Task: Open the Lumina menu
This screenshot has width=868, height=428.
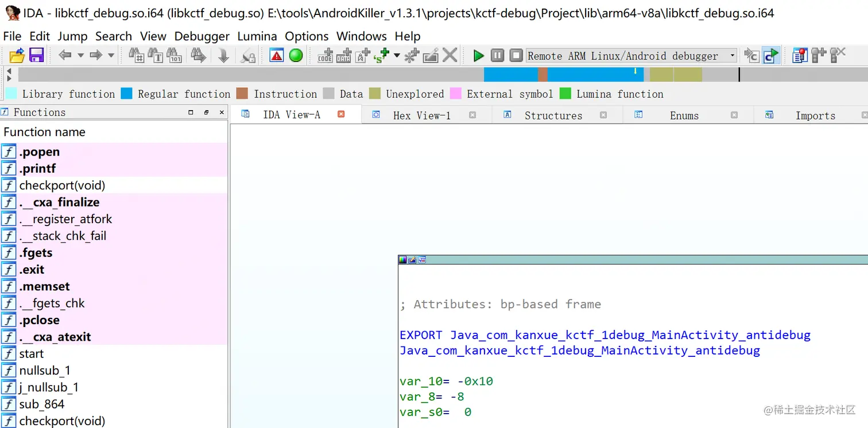Action: point(257,36)
